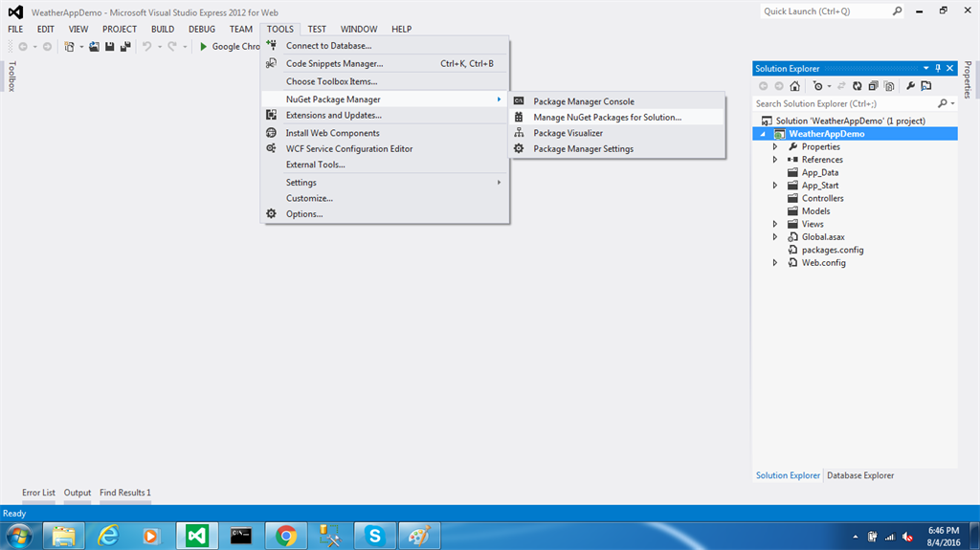
Task: Click the Save toolbar icon
Action: (109, 47)
